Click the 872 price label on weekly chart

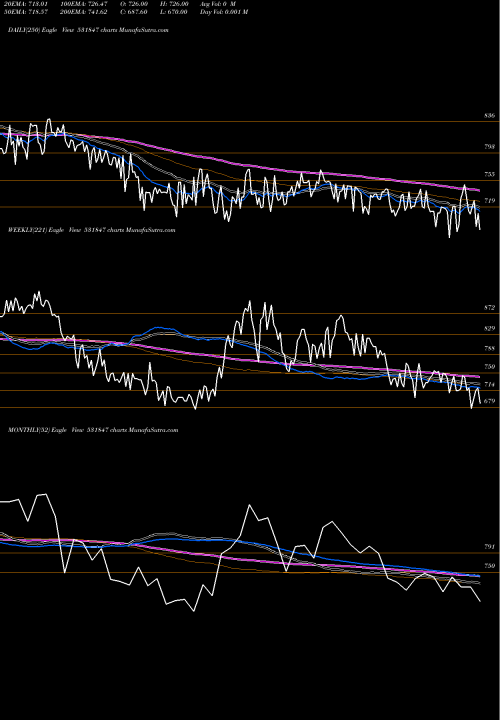489,308
